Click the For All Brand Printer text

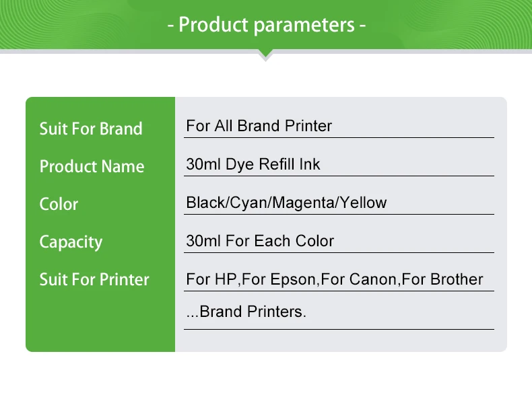click(x=259, y=126)
